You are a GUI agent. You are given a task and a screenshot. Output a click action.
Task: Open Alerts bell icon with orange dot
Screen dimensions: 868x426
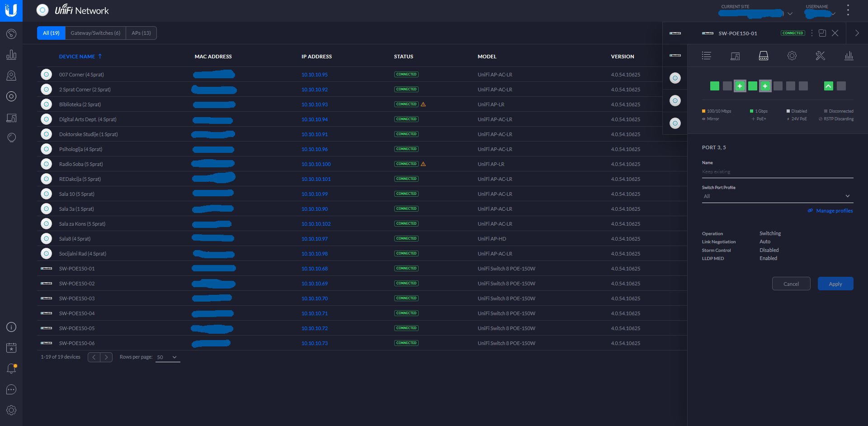pyautogui.click(x=11, y=369)
